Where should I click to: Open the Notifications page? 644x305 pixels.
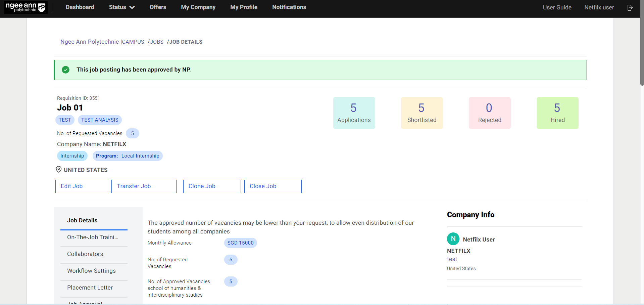[289, 7]
